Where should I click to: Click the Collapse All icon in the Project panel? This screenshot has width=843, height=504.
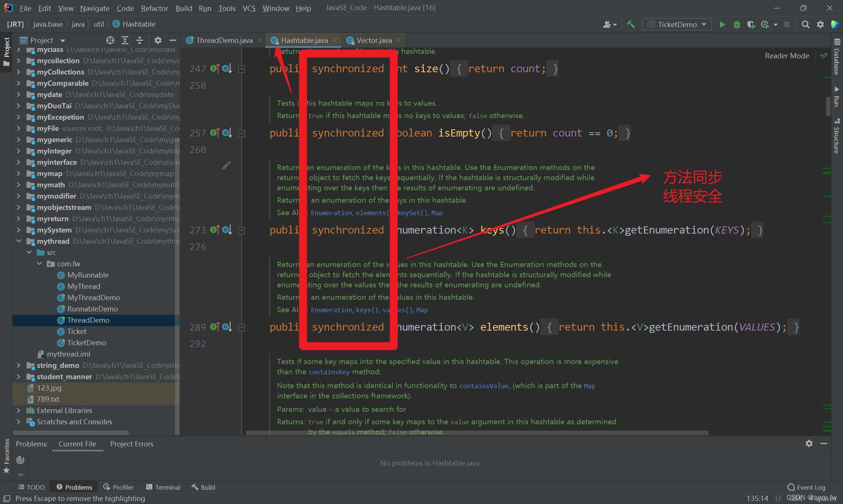coord(140,40)
